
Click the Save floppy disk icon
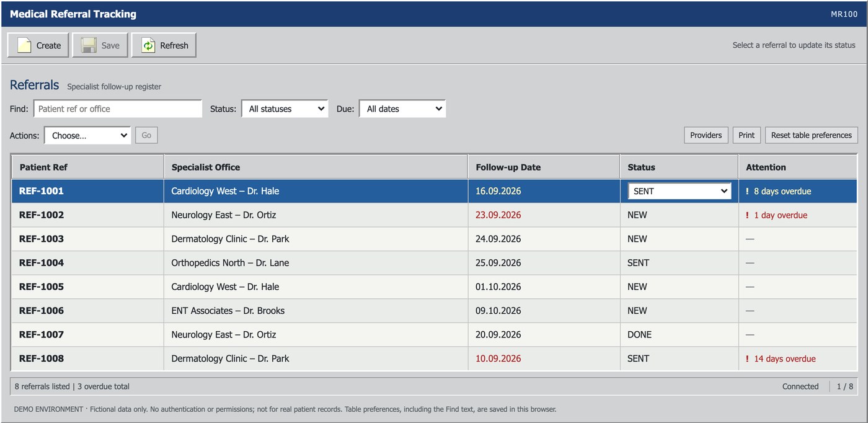click(89, 45)
